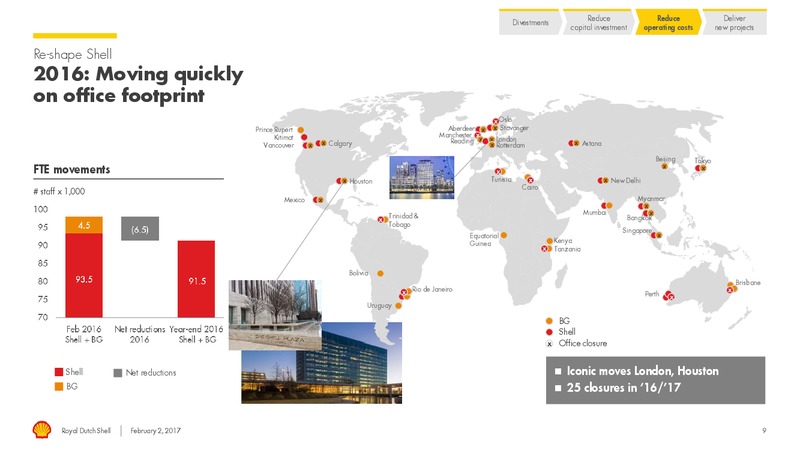Click the Mexico office marker
This screenshot has height=450, width=800.
pyautogui.click(x=318, y=200)
